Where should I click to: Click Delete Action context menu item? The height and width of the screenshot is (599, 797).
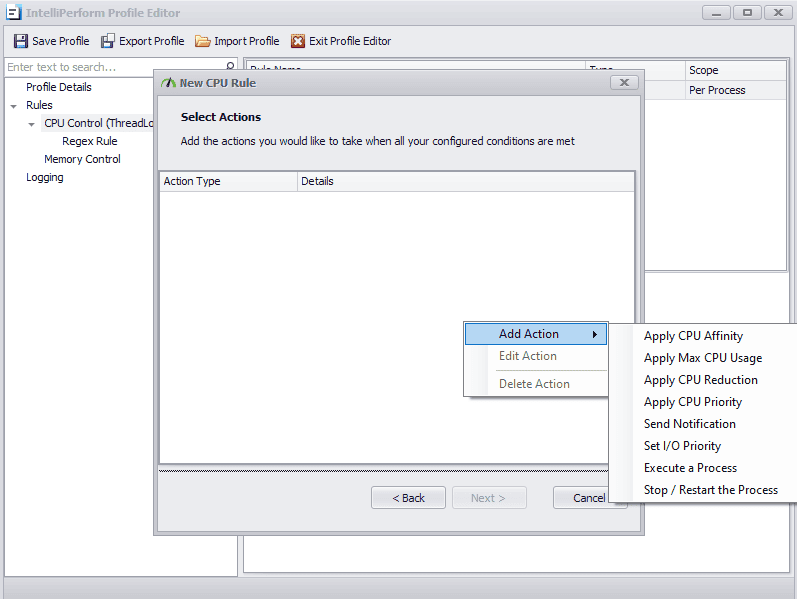tap(536, 384)
